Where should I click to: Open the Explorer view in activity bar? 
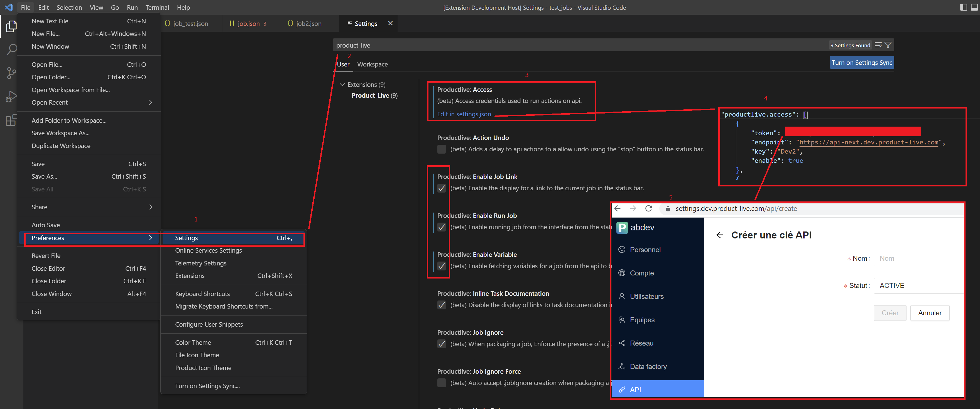pos(11,27)
